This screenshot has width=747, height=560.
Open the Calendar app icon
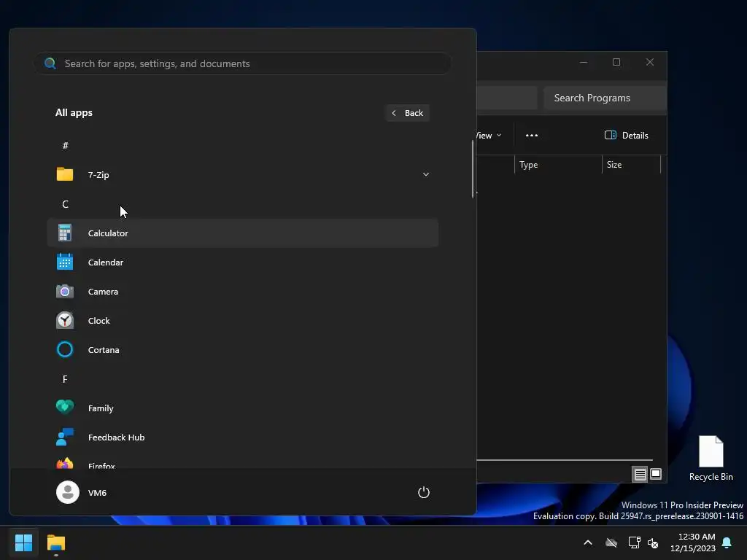coord(65,262)
